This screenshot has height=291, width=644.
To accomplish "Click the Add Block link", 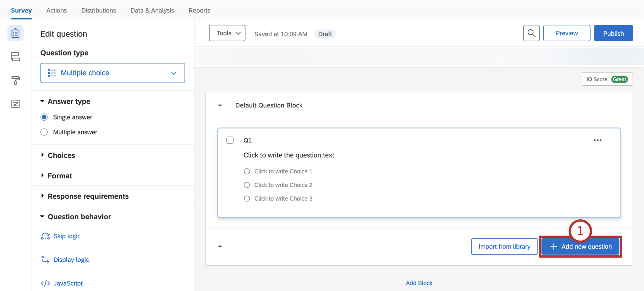I will [419, 283].
